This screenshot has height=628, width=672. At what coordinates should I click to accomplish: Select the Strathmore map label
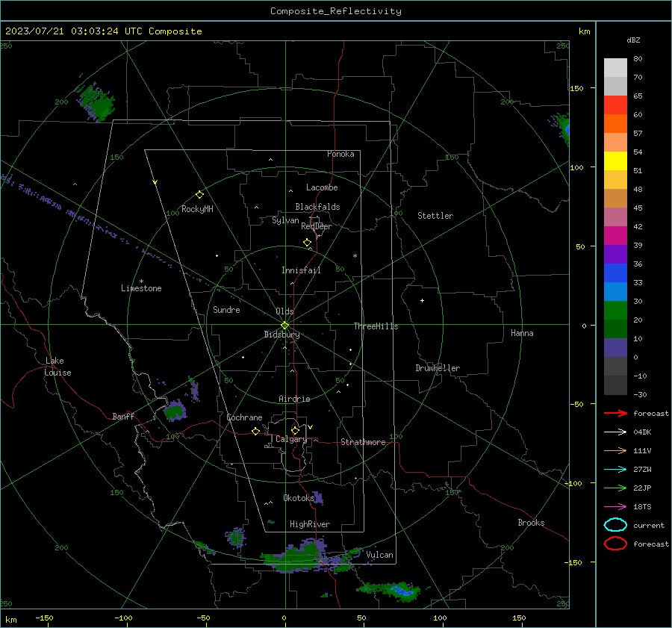363,442
